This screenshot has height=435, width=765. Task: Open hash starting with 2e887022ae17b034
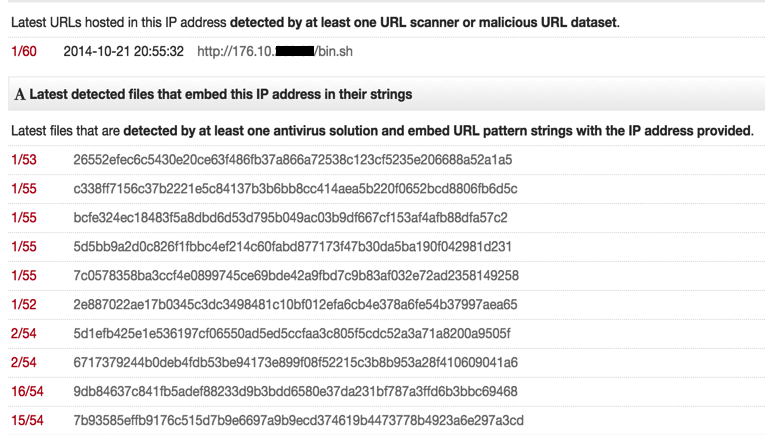(295, 305)
